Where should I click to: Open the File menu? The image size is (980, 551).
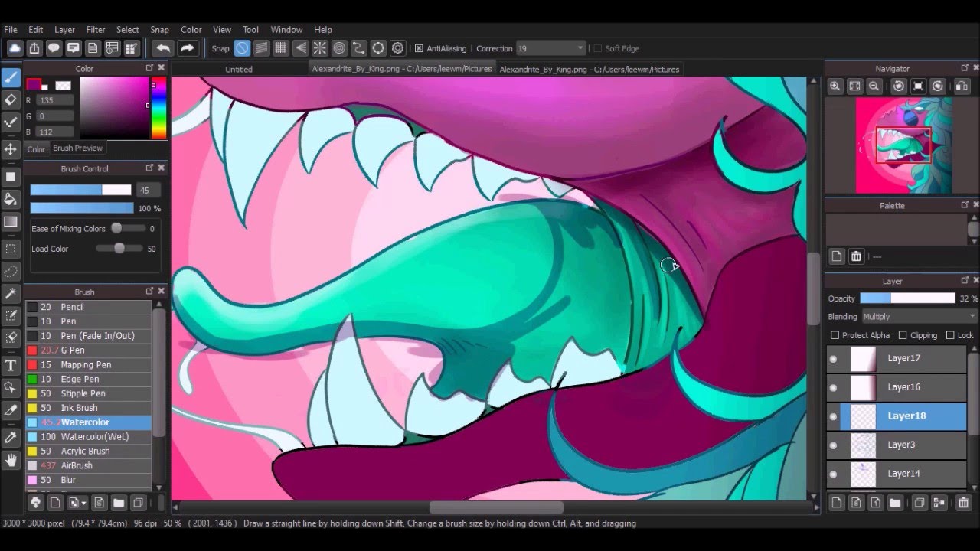pos(11,30)
